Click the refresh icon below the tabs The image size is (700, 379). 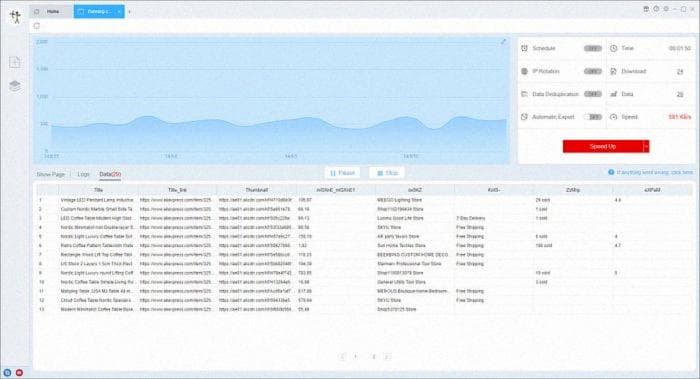click(37, 26)
